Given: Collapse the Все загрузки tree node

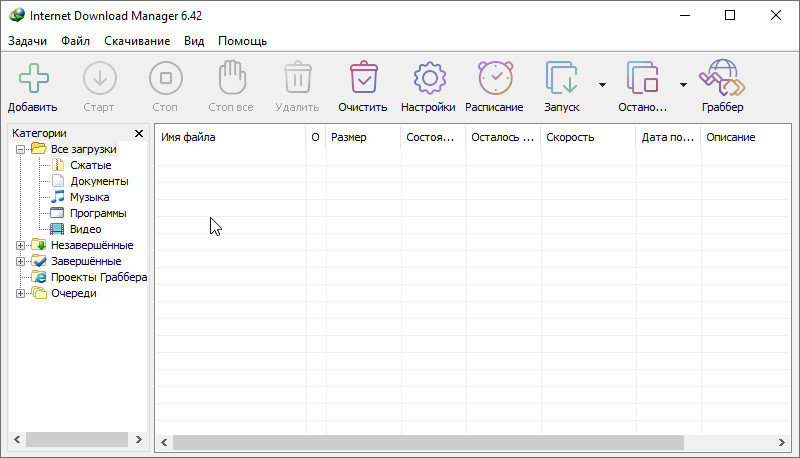Looking at the screenshot, I should point(21,149).
